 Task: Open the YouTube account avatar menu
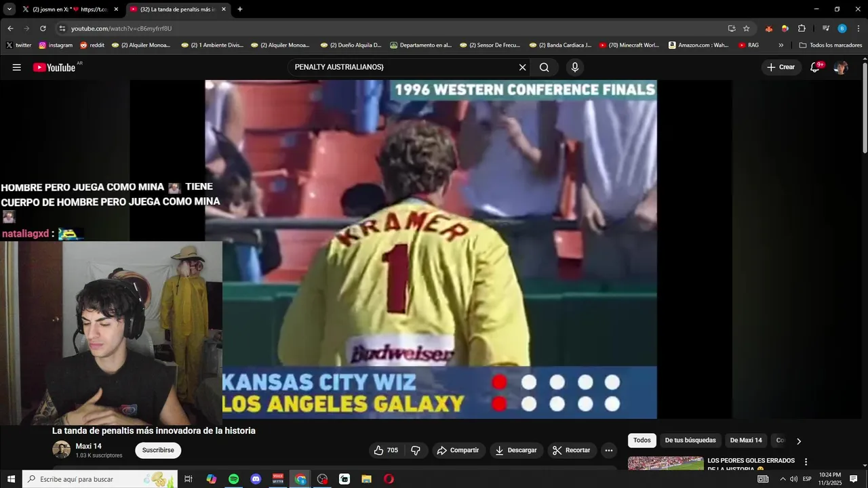[x=841, y=67]
